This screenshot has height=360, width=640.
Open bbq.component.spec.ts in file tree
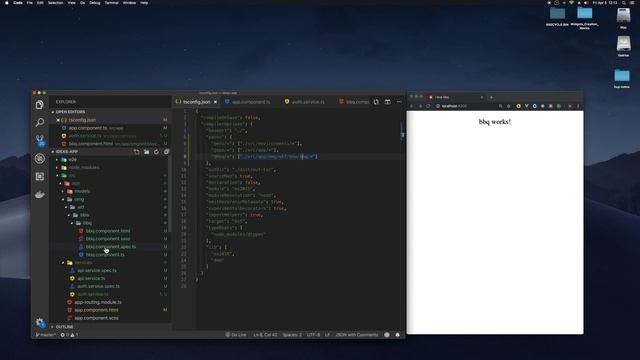tap(111, 247)
